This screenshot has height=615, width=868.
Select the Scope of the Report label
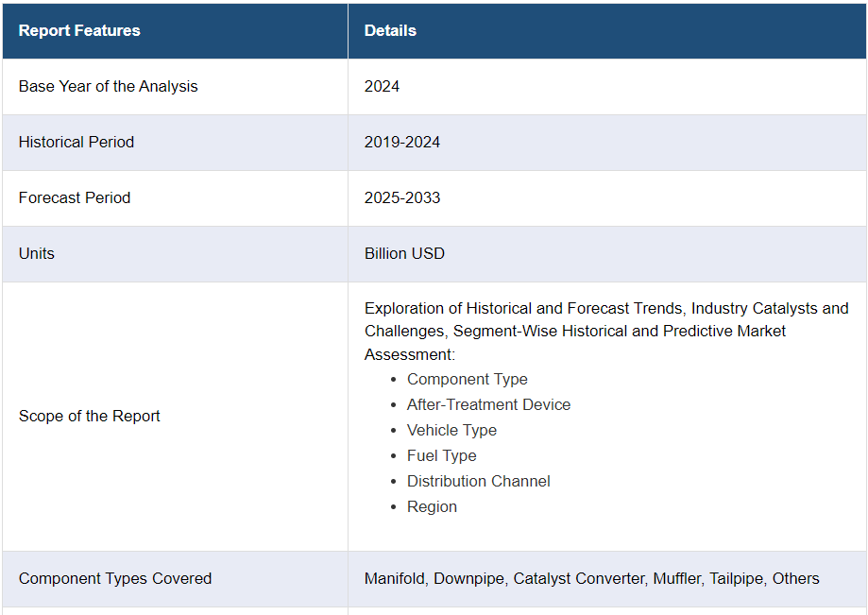pyautogui.click(x=90, y=416)
